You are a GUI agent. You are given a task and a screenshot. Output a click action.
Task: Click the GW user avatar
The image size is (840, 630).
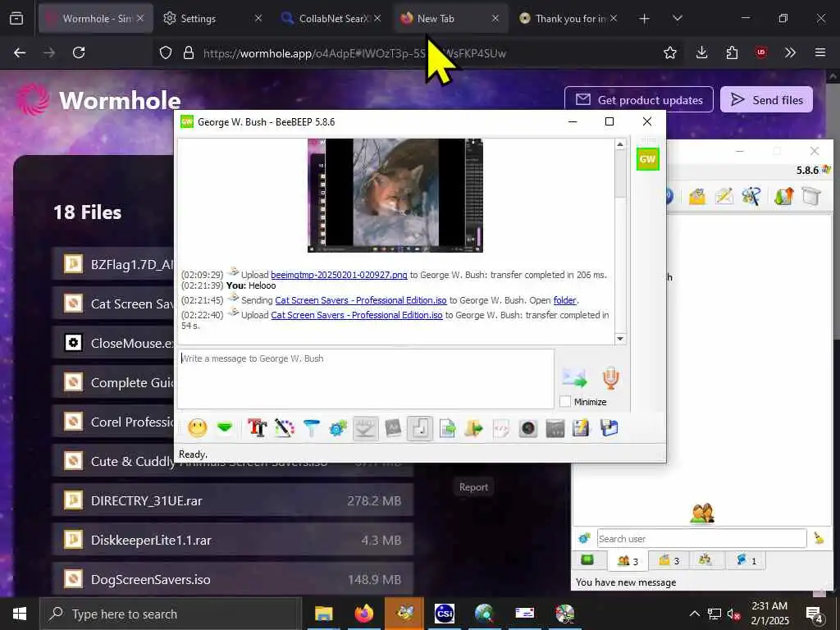click(x=647, y=159)
